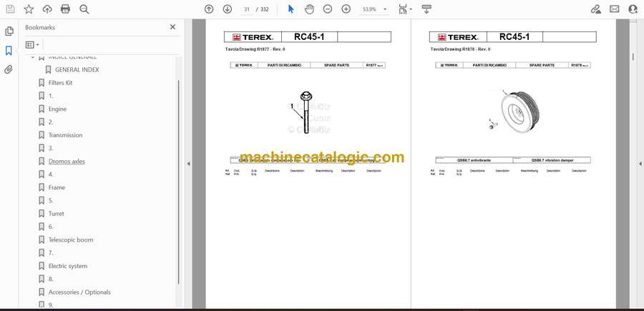Click the left page RC45-1 header text
Screen dimensions: 644x311
click(x=309, y=37)
